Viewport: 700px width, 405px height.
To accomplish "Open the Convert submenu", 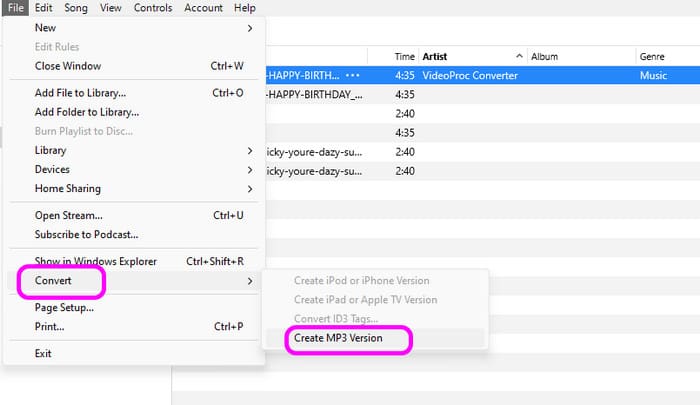I will (134, 281).
